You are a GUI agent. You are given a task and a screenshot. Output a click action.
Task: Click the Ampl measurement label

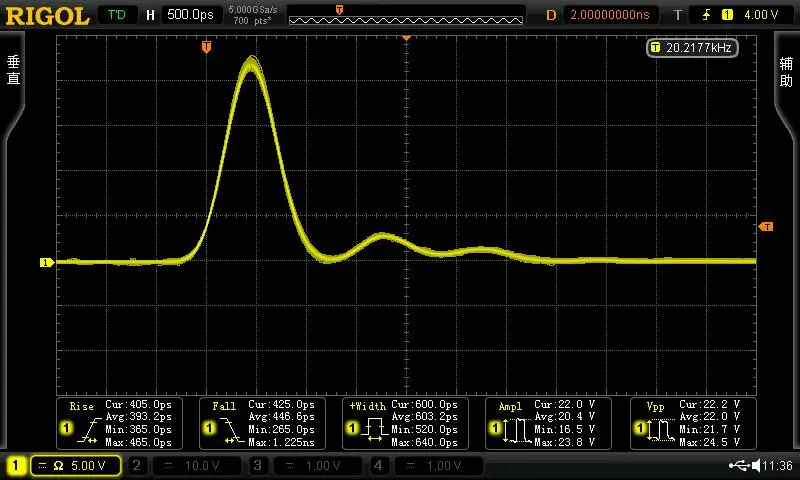click(510, 407)
